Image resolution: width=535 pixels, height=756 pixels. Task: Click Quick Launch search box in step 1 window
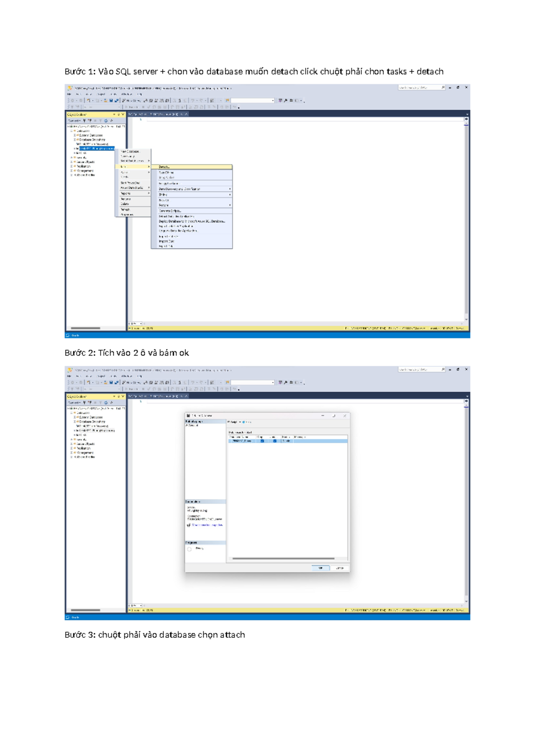(x=422, y=87)
